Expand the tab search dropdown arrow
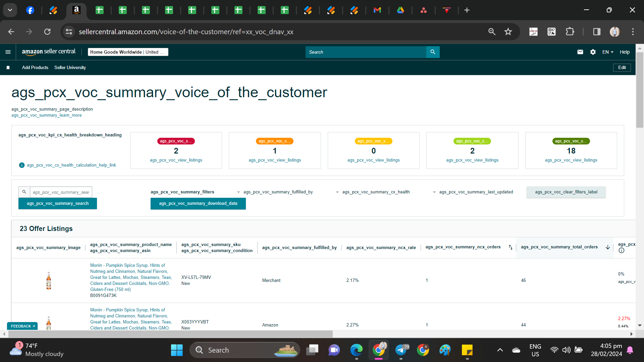Screen dimensions: 644x362 click(x=10, y=10)
